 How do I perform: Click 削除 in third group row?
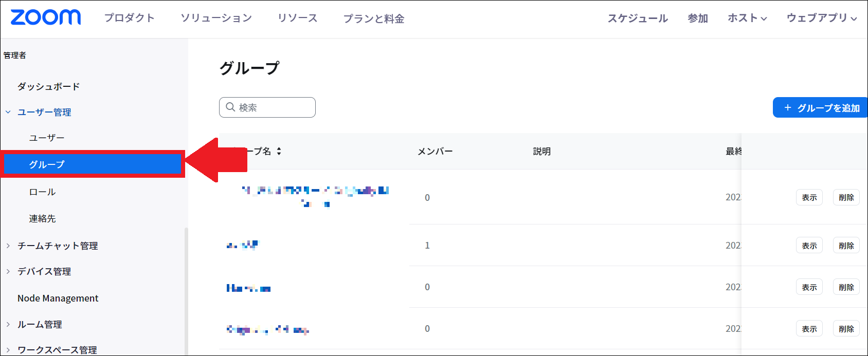click(846, 287)
